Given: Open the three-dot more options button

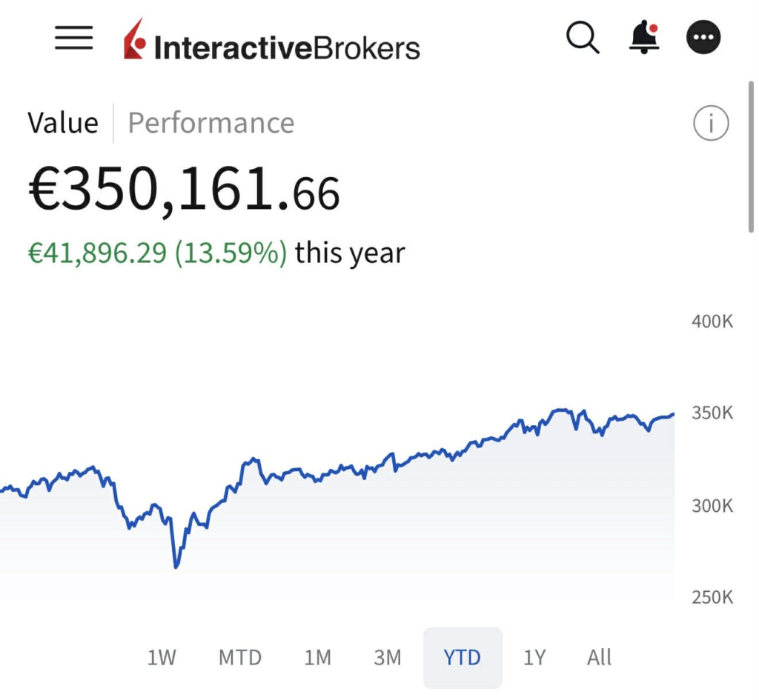Looking at the screenshot, I should pos(703,37).
